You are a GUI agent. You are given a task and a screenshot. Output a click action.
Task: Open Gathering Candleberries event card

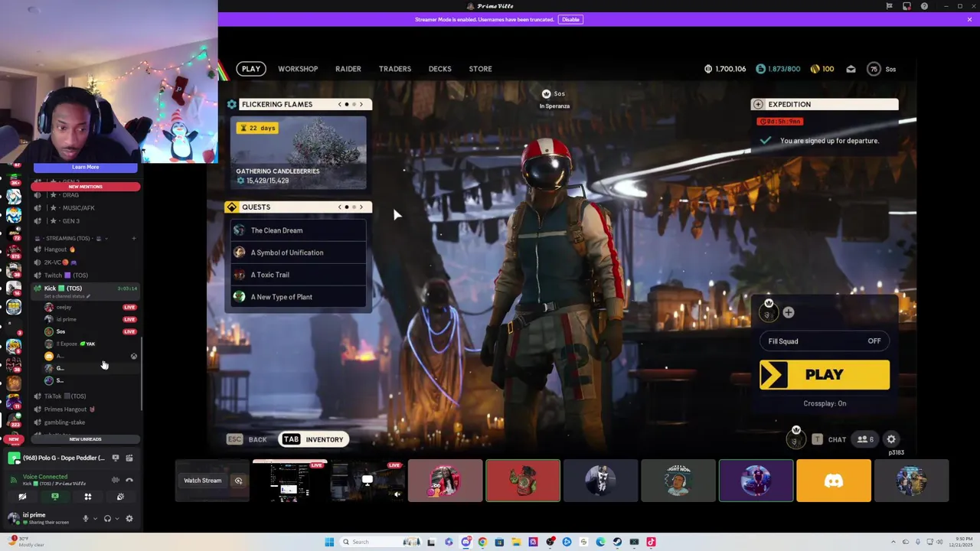[x=299, y=154]
